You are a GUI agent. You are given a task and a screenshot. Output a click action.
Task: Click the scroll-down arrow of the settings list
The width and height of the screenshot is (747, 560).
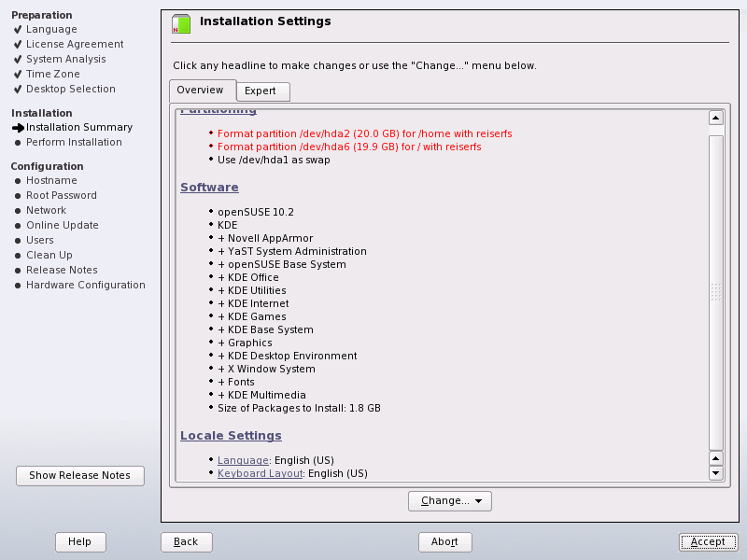point(715,473)
